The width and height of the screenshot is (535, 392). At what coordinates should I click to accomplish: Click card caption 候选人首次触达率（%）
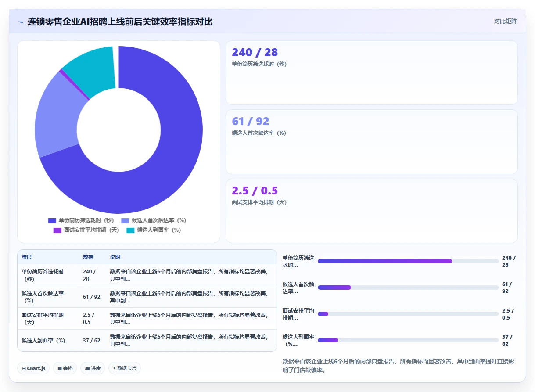click(259, 133)
